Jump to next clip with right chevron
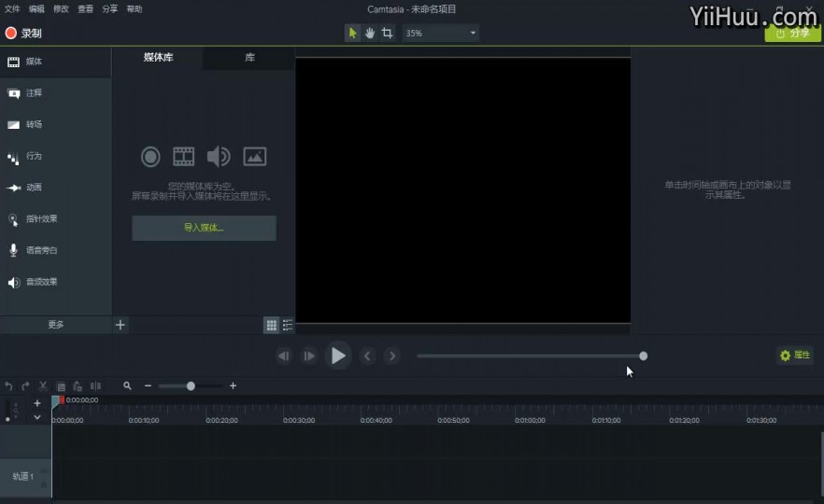This screenshot has width=824, height=504. tap(392, 356)
